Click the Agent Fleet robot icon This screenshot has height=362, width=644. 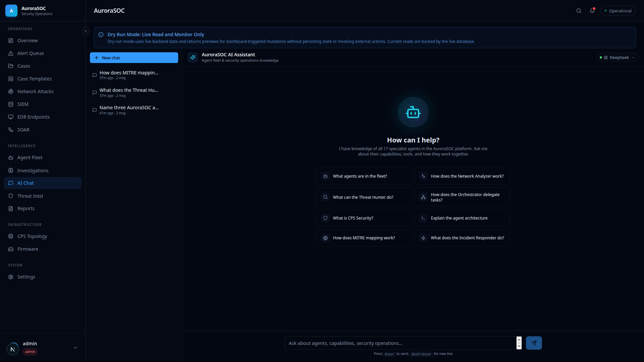pos(11,158)
